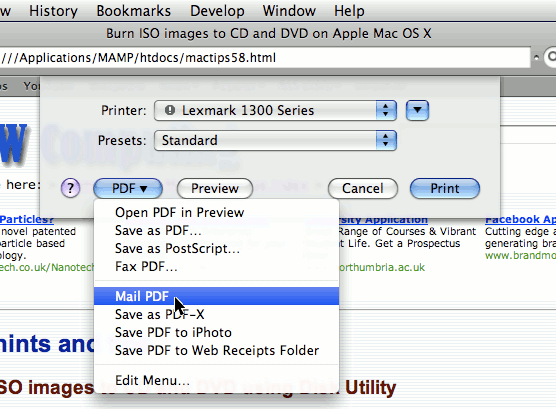This screenshot has height=409, width=556.
Task: Click the Particles? ad link
Action: coord(27,219)
